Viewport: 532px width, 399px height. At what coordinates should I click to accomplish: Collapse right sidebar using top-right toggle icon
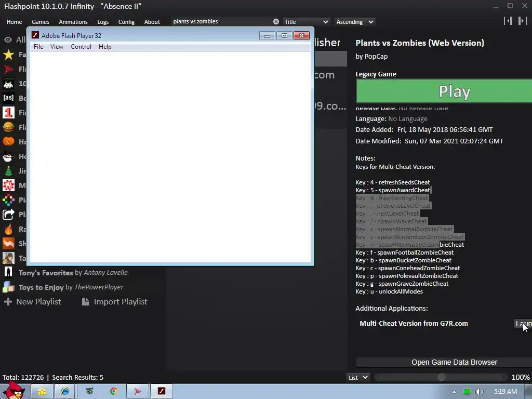tap(523, 21)
